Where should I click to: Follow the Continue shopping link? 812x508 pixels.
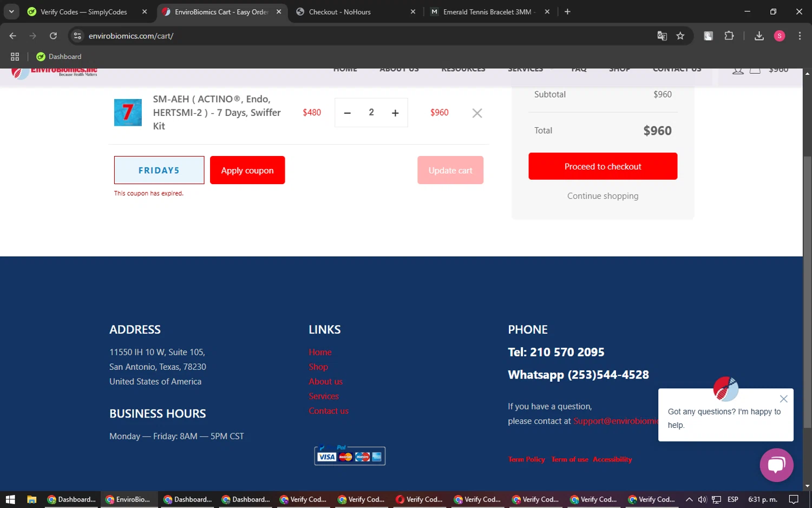tap(603, 196)
